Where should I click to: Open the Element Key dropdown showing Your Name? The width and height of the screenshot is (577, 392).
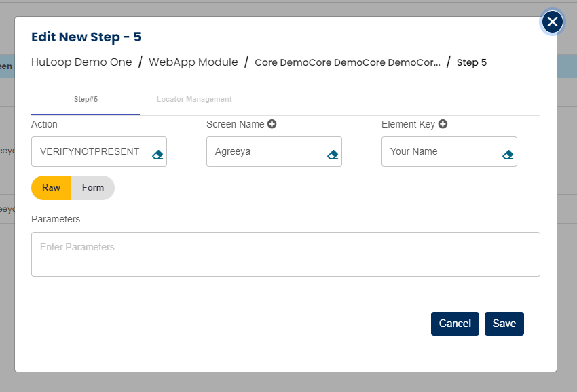(440, 152)
